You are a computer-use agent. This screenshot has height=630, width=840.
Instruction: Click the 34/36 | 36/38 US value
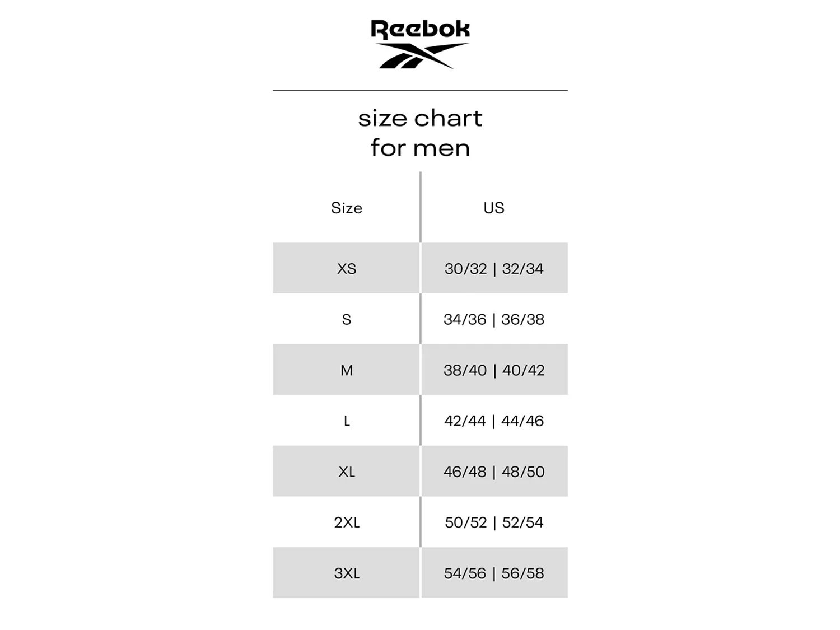click(494, 319)
